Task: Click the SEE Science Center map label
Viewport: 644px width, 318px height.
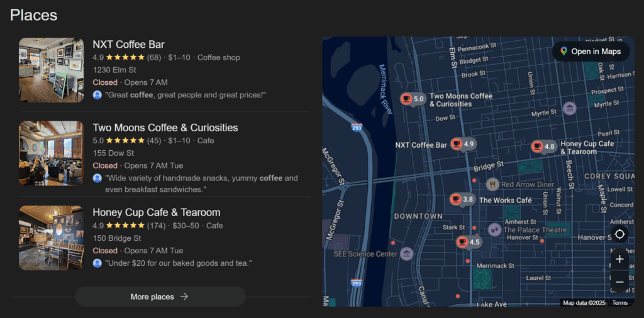Action: click(365, 254)
